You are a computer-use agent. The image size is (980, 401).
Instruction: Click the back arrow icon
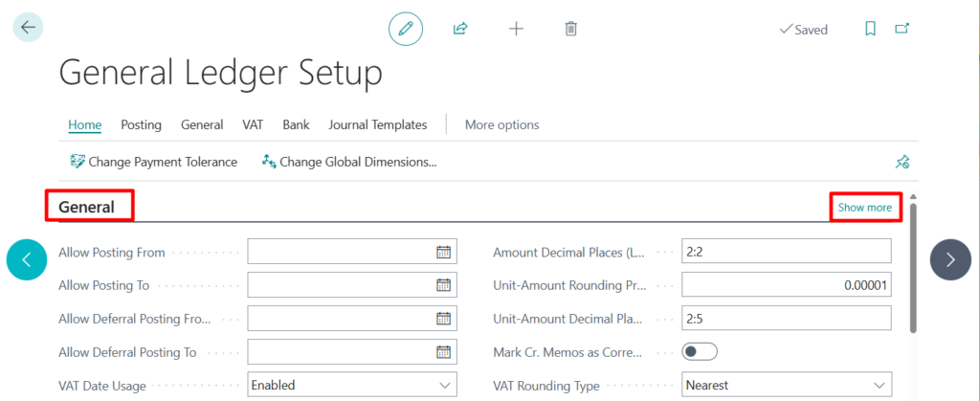click(x=28, y=28)
